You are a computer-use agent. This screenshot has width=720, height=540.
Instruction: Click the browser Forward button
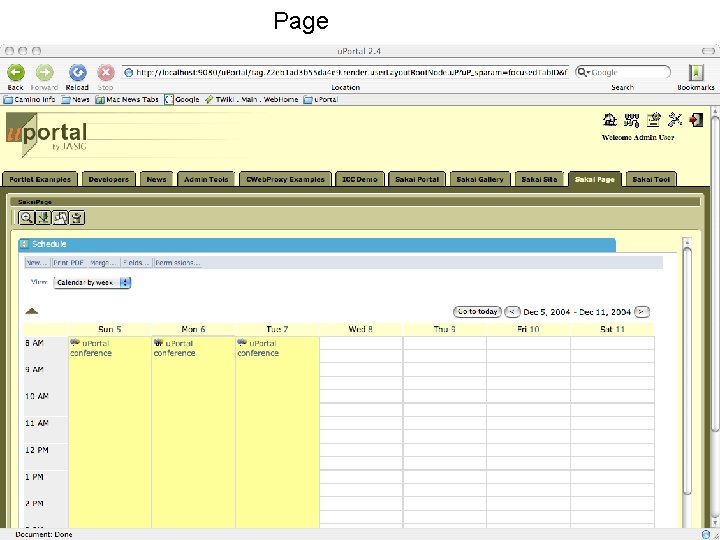tap(45, 73)
